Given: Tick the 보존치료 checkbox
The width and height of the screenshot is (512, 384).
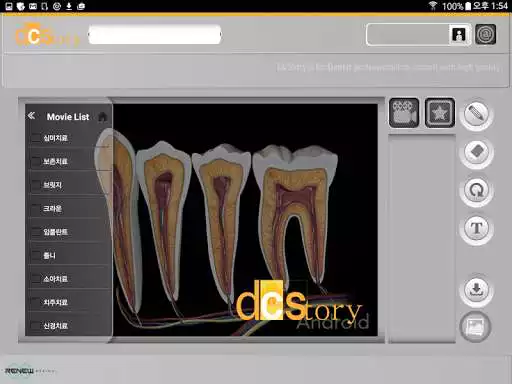Looking at the screenshot, I should (x=35, y=161).
